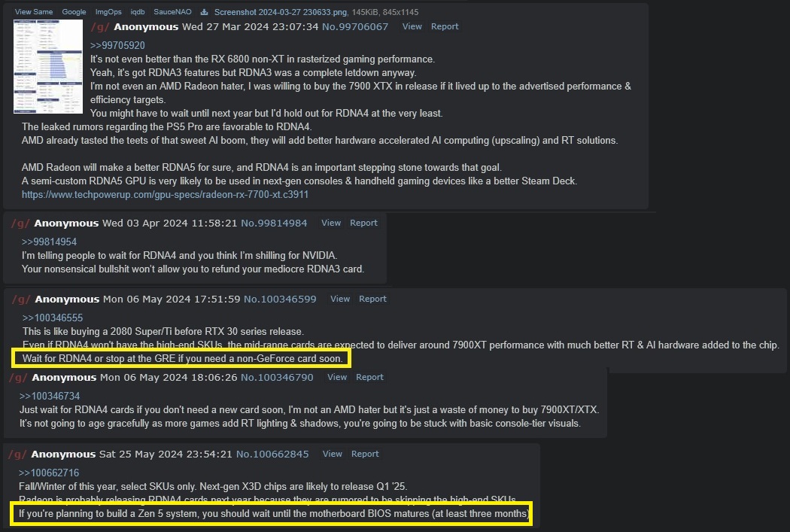Click the /g/ board tag on the first post
The image size is (790, 532).
(x=100, y=26)
